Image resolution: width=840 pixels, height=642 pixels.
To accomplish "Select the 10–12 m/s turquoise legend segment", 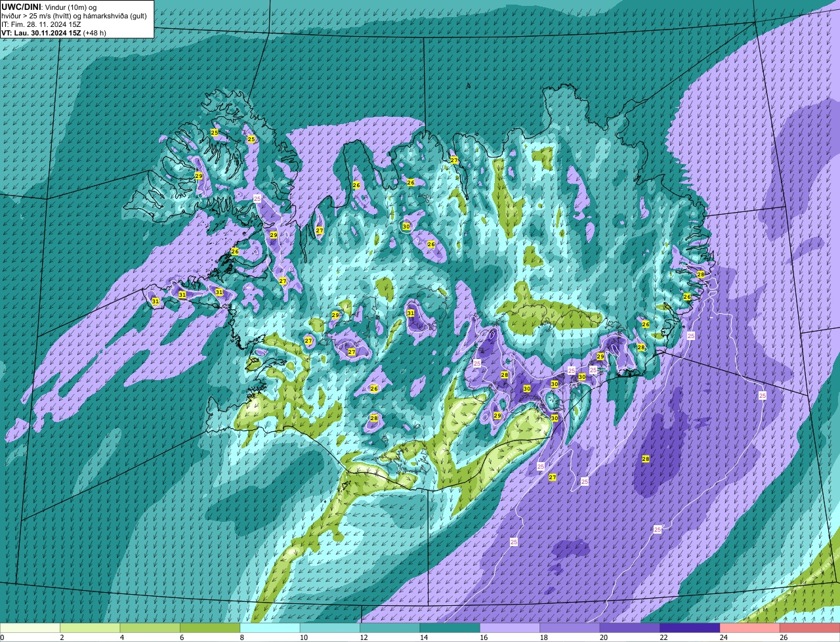I will (x=330, y=628).
